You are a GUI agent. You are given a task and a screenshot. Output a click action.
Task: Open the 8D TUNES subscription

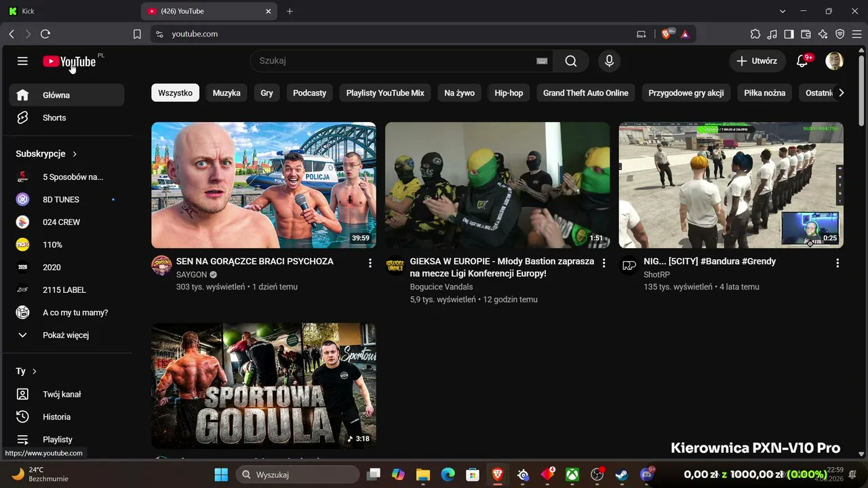tap(66, 199)
